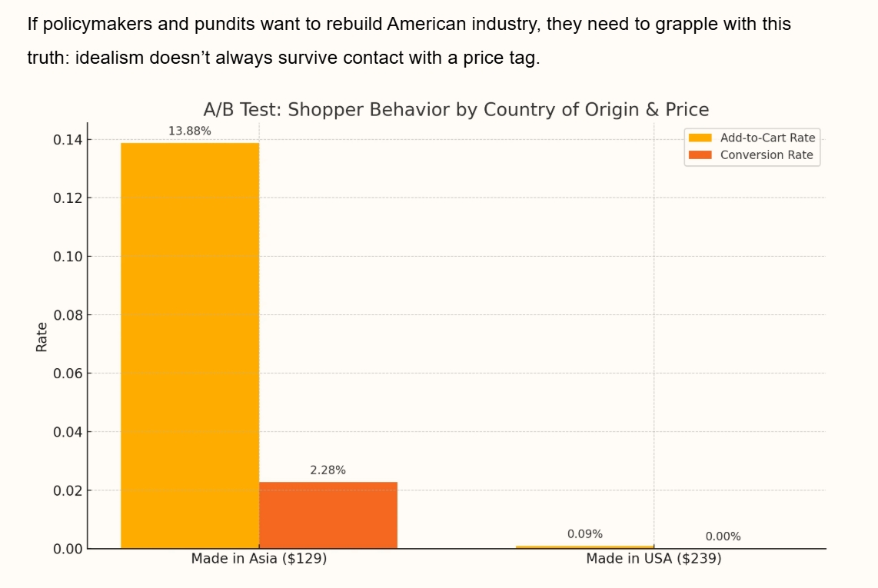Select the Conversion Rate bar for Made in Asia
Screen dimensions: 878x588
pos(328,515)
